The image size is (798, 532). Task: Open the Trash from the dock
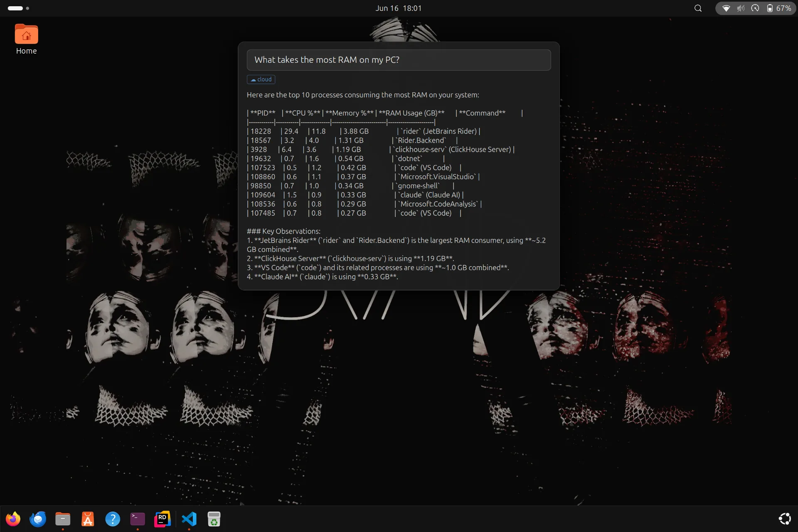coord(214,519)
